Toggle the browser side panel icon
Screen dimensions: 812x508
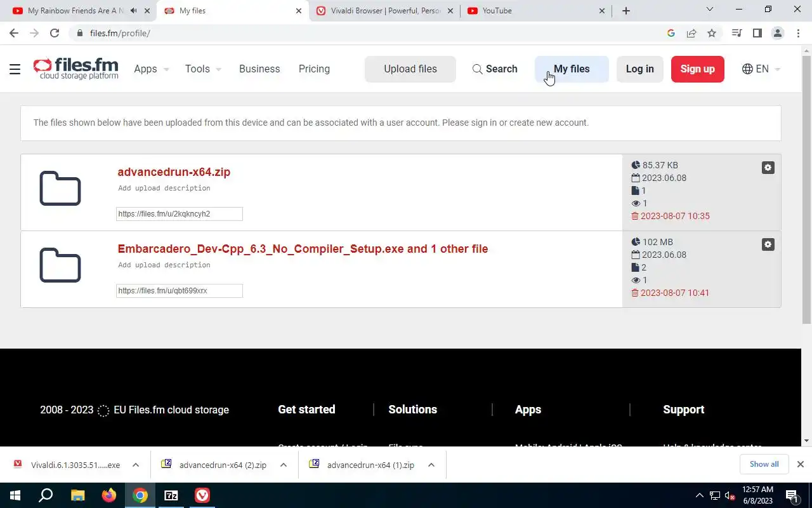click(x=757, y=33)
